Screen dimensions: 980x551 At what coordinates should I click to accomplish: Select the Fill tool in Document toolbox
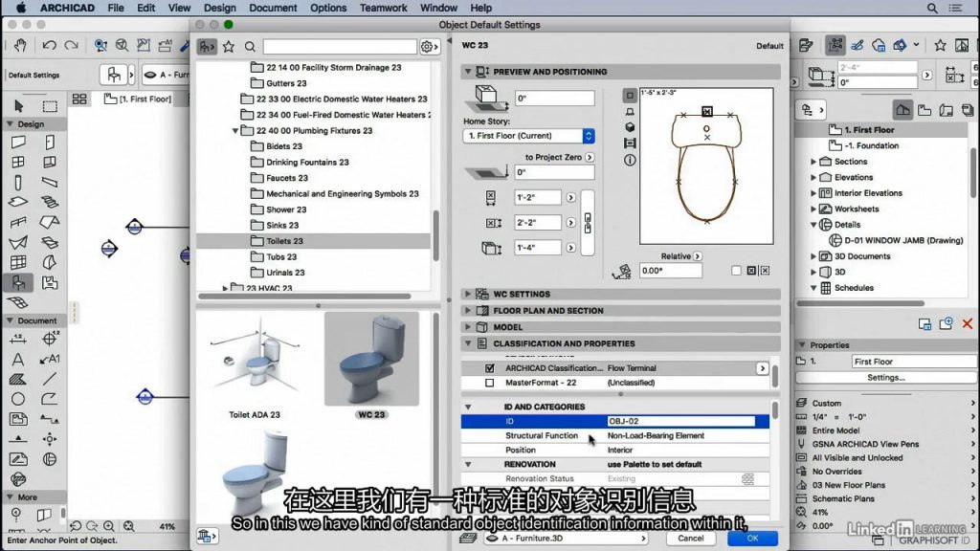pos(18,379)
